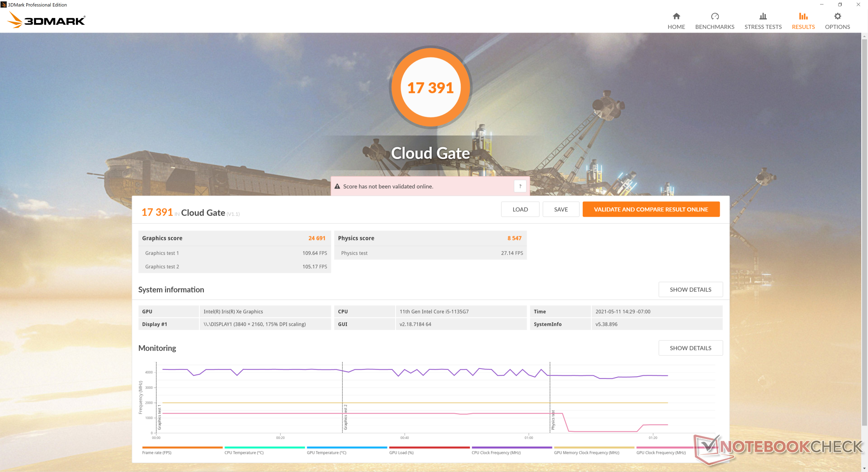The width and height of the screenshot is (868, 472).
Task: Toggle GPU Memory Clock Frequency legend
Action: 594,451
